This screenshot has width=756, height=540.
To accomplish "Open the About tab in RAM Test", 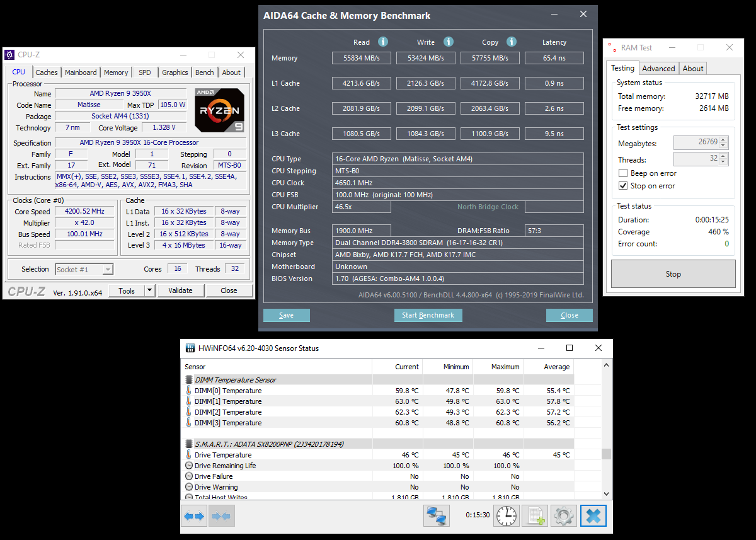I will (x=693, y=69).
